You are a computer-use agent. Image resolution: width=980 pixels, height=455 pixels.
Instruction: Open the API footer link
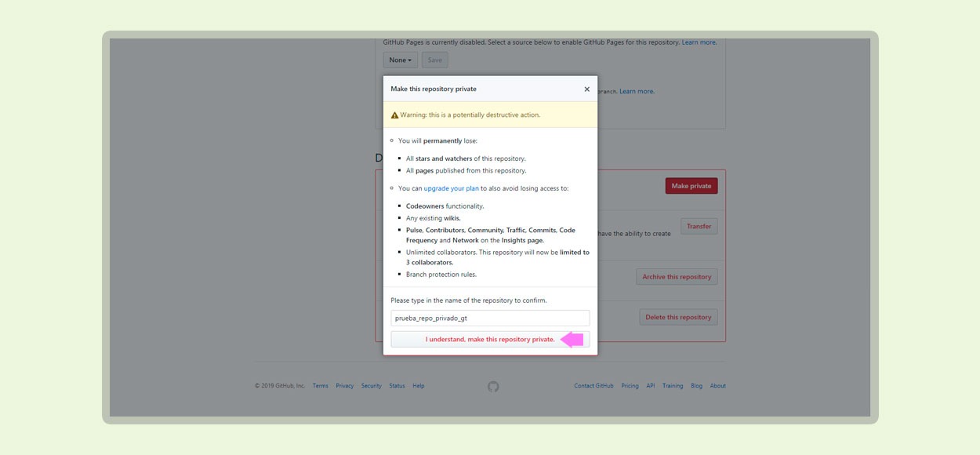tap(651, 386)
